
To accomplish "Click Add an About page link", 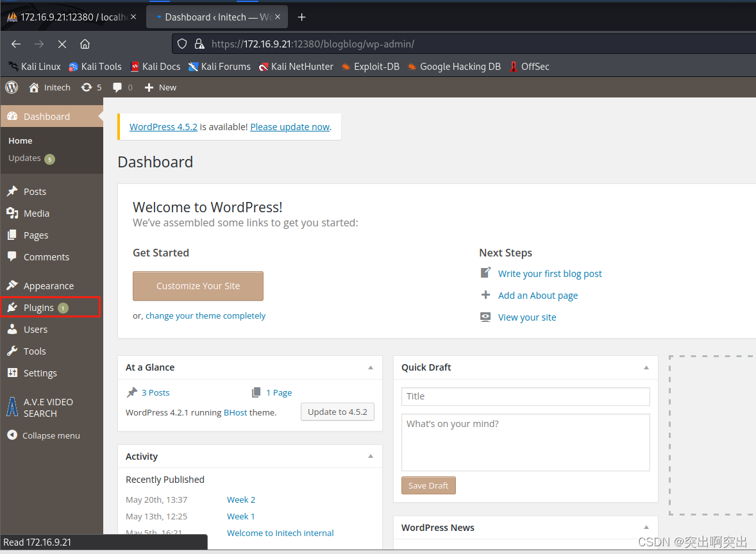I will (537, 296).
